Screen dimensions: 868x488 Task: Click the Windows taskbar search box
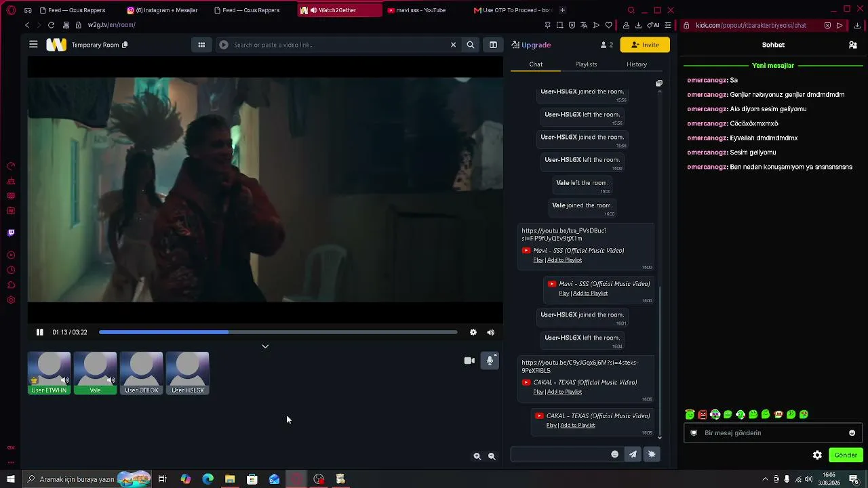tap(86, 479)
